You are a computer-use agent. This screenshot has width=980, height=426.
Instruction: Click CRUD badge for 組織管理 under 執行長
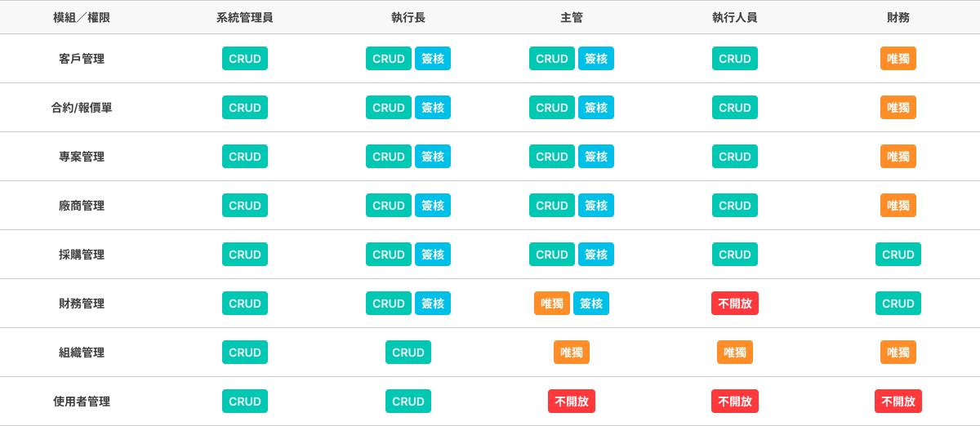[x=408, y=353]
